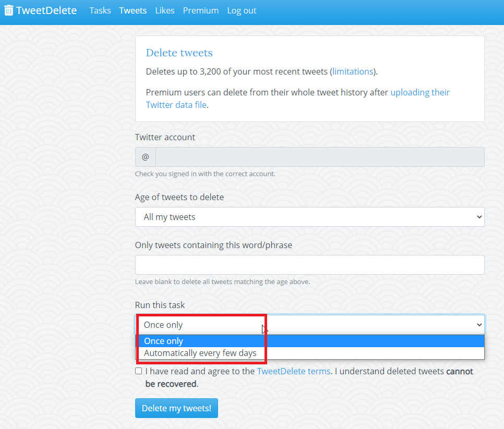The height and width of the screenshot is (429, 504).
Task: Open the limitations link
Action: click(x=353, y=71)
